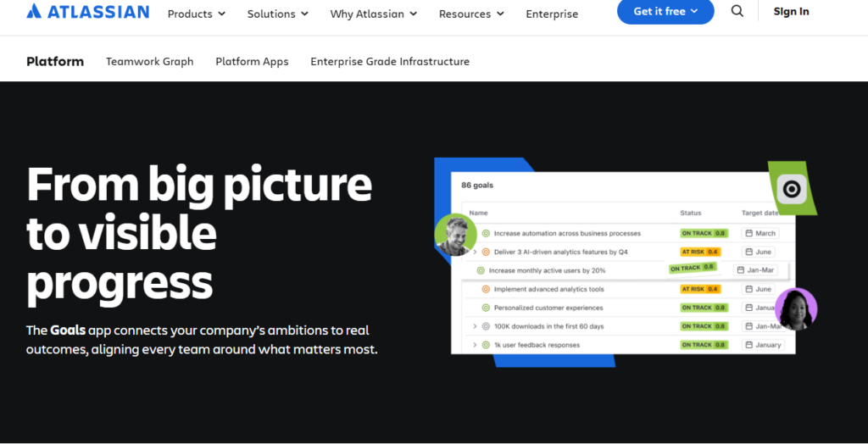The height and width of the screenshot is (444, 868).
Task: Go to the Enterprise nav item
Action: tap(552, 14)
